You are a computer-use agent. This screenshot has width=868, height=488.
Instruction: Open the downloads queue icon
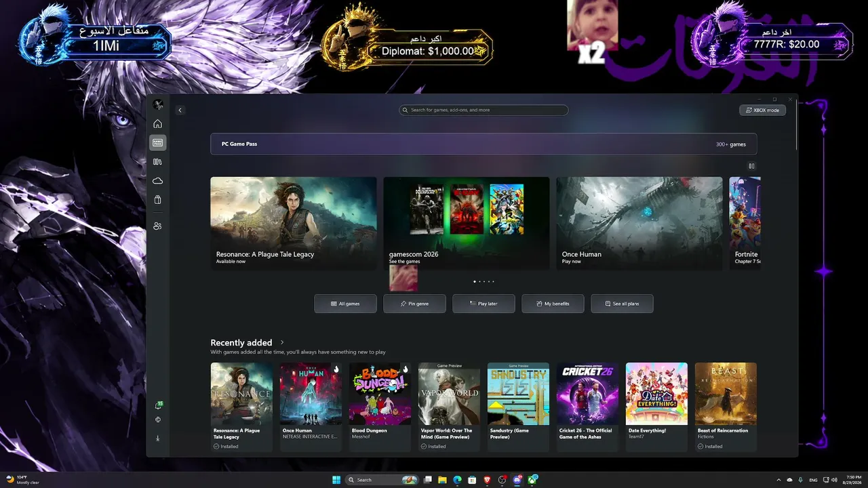click(158, 438)
